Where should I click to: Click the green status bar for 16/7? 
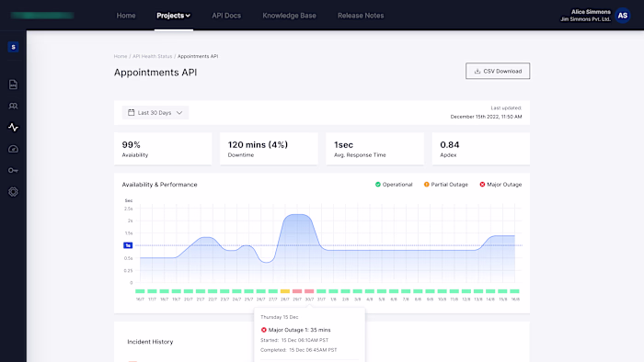[140, 291]
